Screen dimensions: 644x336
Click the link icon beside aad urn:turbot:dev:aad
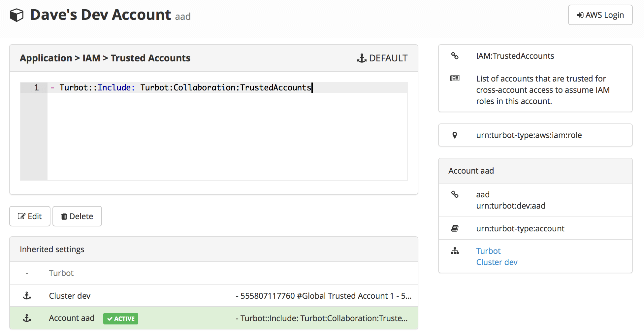(x=455, y=194)
